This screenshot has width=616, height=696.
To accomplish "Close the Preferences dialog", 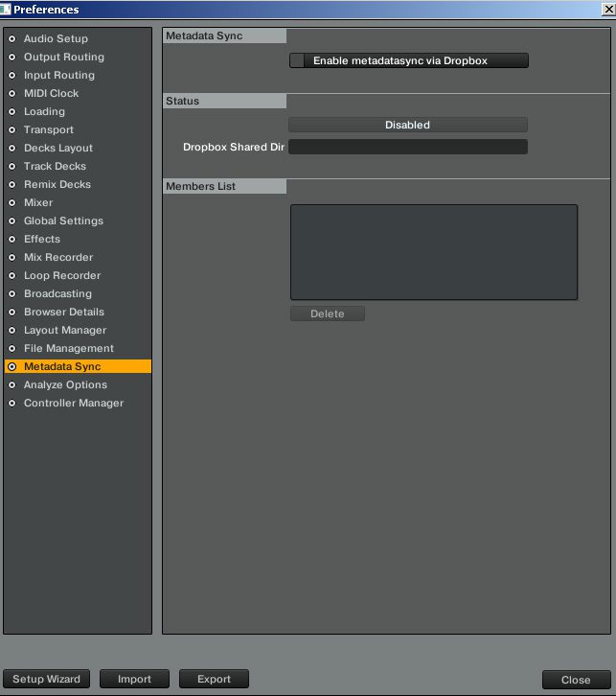I will coord(575,680).
